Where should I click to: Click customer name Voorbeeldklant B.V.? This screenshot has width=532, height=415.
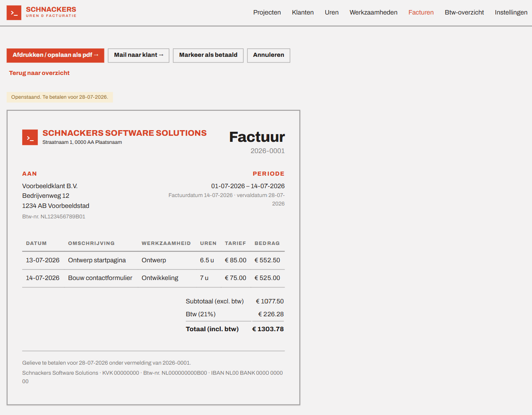pos(50,186)
